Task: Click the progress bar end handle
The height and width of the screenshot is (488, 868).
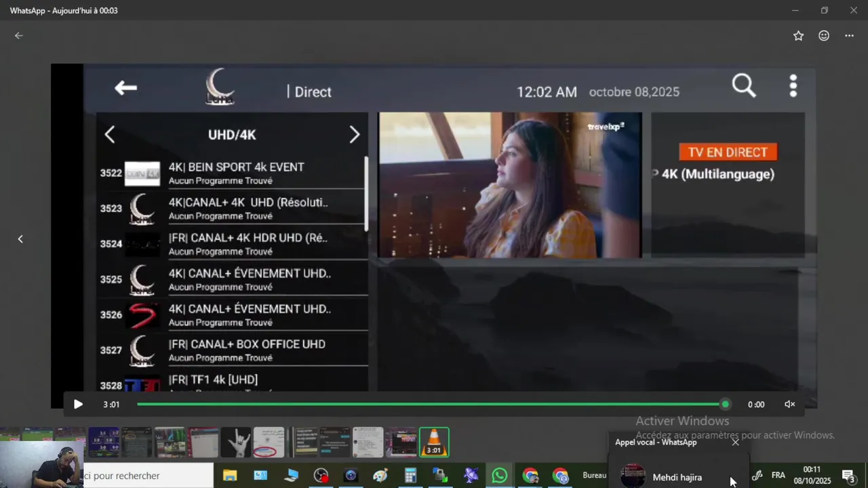Action: coord(726,405)
